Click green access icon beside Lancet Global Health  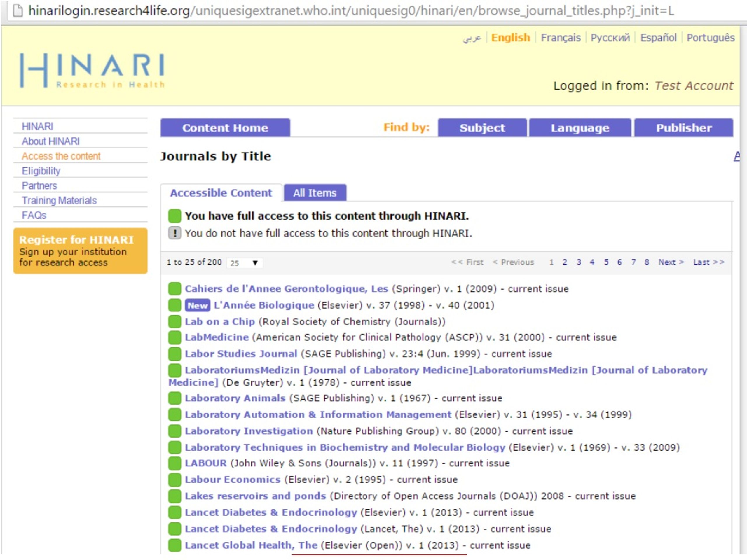175,545
